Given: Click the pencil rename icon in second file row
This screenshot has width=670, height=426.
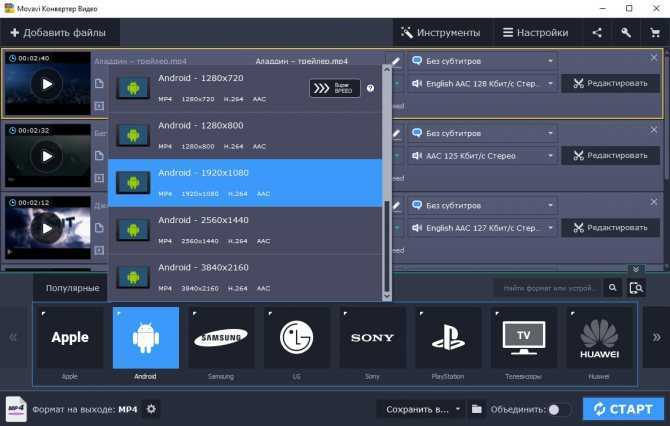Looking at the screenshot, I should pyautogui.click(x=396, y=133).
